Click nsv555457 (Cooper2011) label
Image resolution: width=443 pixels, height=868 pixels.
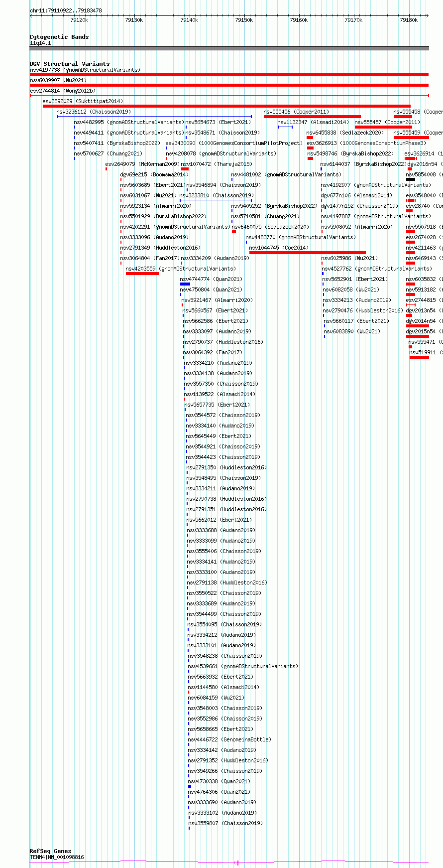click(387, 122)
